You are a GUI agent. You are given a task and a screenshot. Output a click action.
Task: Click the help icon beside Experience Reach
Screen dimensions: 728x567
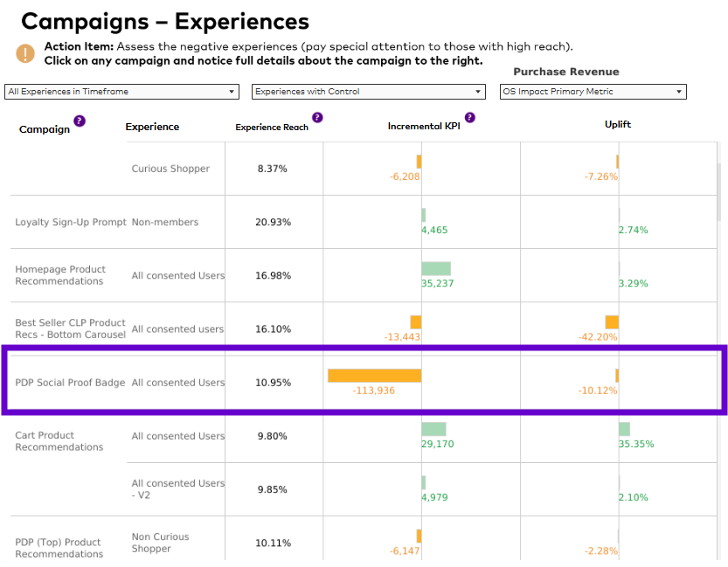click(x=317, y=117)
